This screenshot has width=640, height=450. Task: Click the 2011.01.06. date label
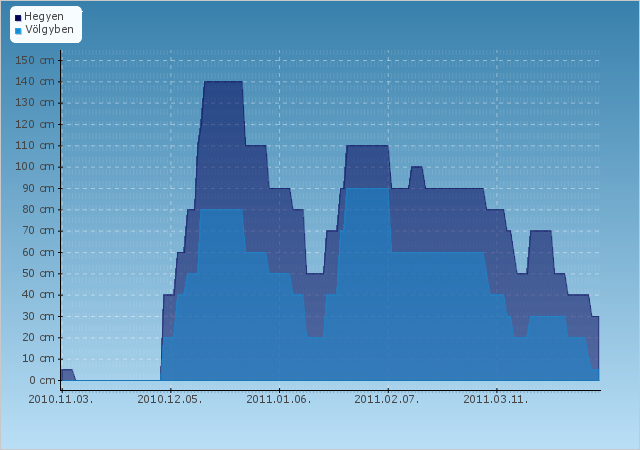pos(279,399)
